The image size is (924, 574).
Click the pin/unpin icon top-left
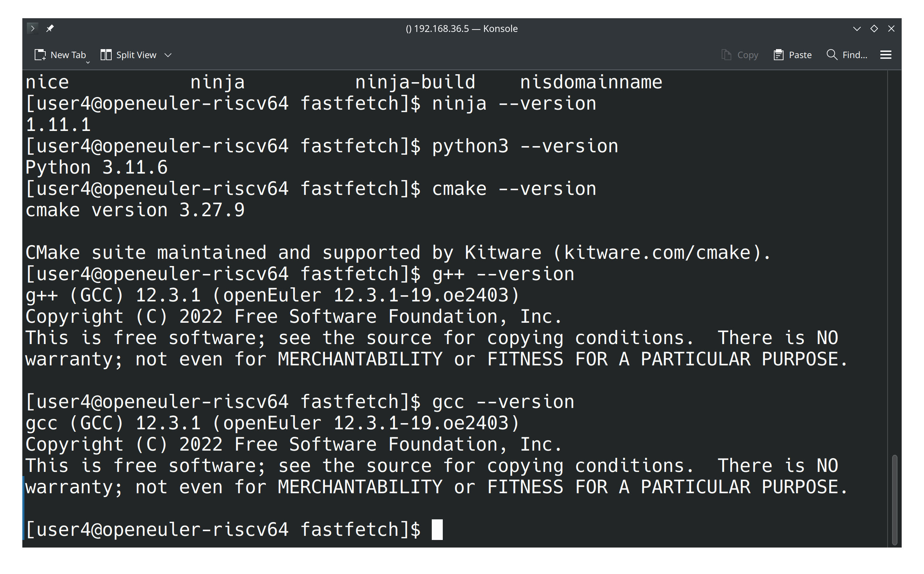click(49, 28)
